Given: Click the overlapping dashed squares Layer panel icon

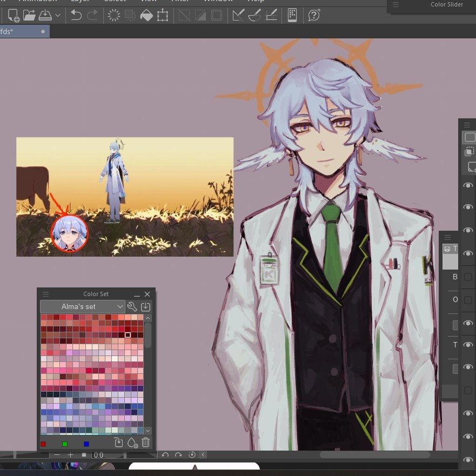Looking at the screenshot, I should (470, 151).
